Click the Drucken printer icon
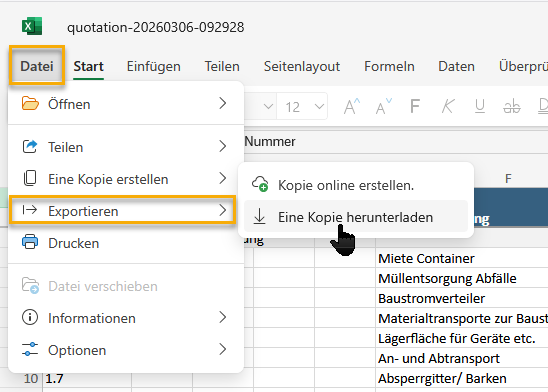This screenshot has width=548, height=392. [x=30, y=242]
